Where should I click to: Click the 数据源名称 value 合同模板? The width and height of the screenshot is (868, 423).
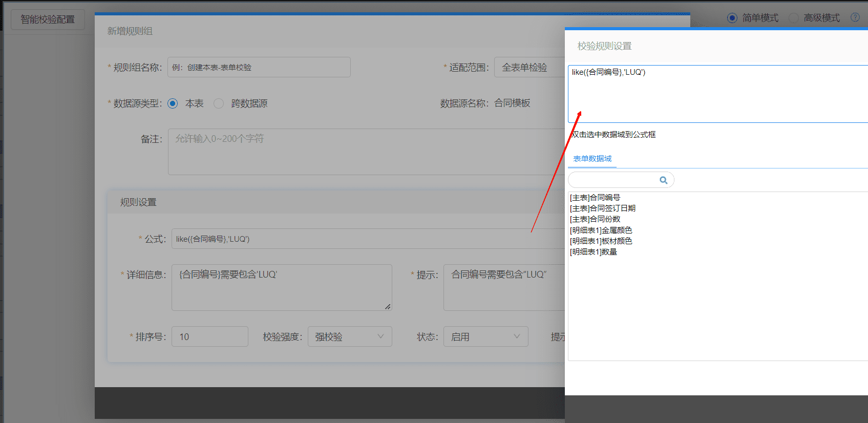(512, 103)
